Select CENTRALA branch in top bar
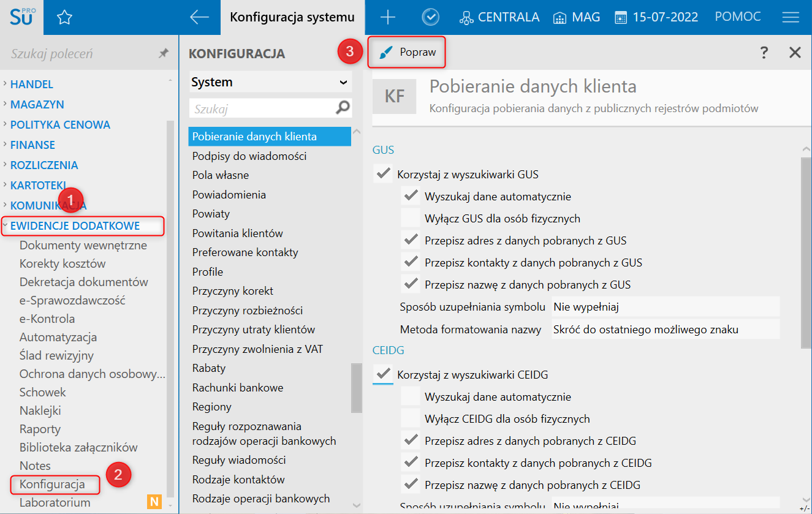812x514 pixels. click(x=499, y=17)
